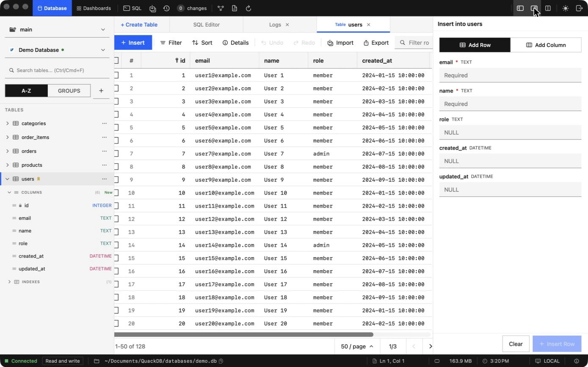Open the main folder dropdown
Image resolution: width=588 pixels, height=367 pixels.
(57, 30)
